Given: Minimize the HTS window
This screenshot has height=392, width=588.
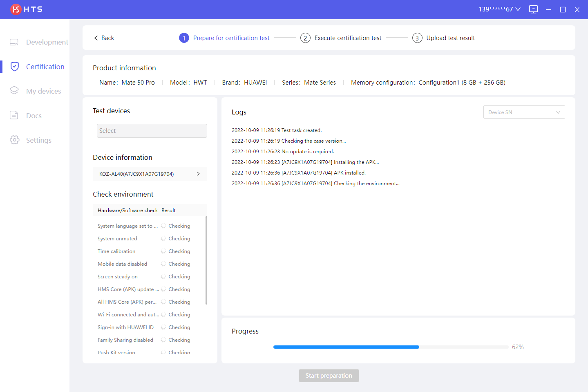Looking at the screenshot, I should (x=548, y=9).
